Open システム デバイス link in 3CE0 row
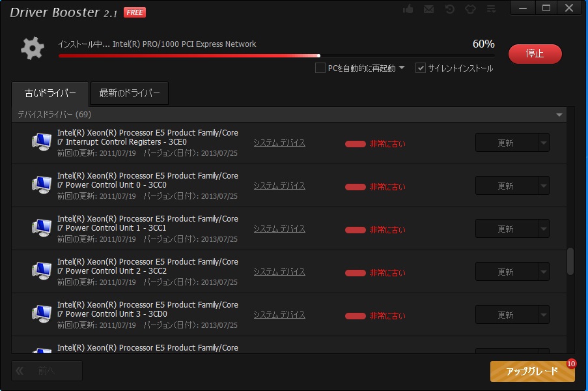The width and height of the screenshot is (588, 391). coord(279,143)
